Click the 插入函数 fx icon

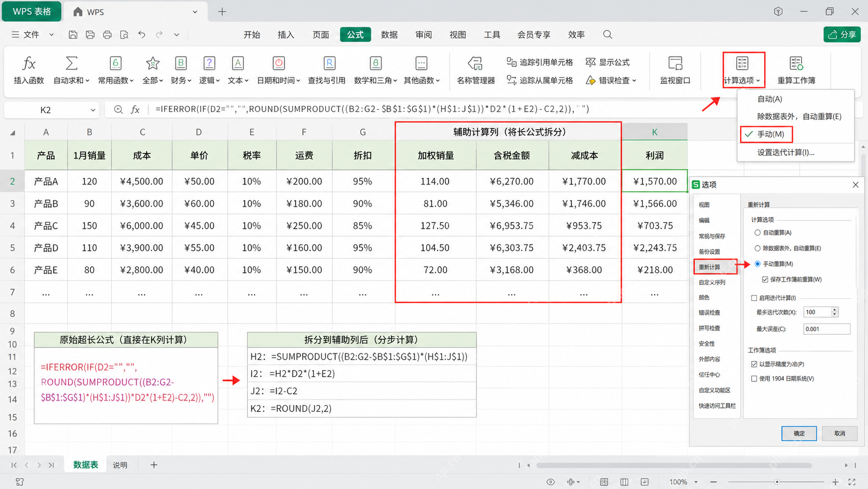(29, 63)
